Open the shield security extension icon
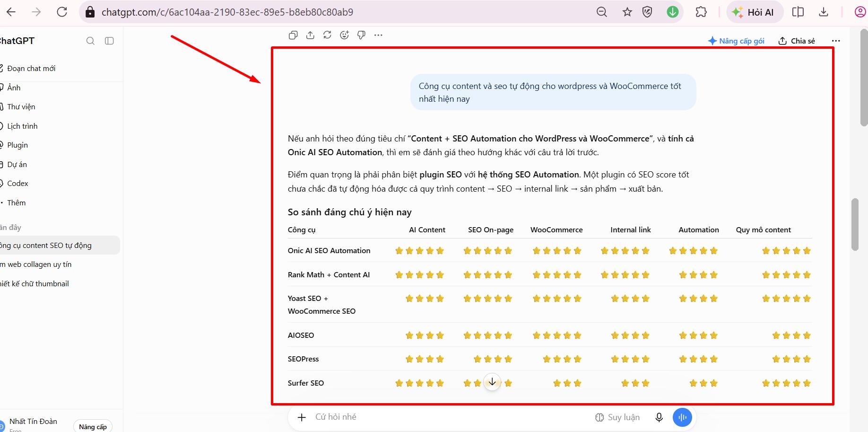Screen dimensions: 868x432 click(648, 12)
